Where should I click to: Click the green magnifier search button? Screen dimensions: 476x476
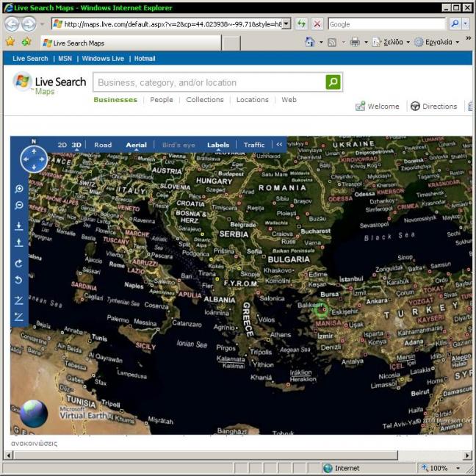(333, 82)
